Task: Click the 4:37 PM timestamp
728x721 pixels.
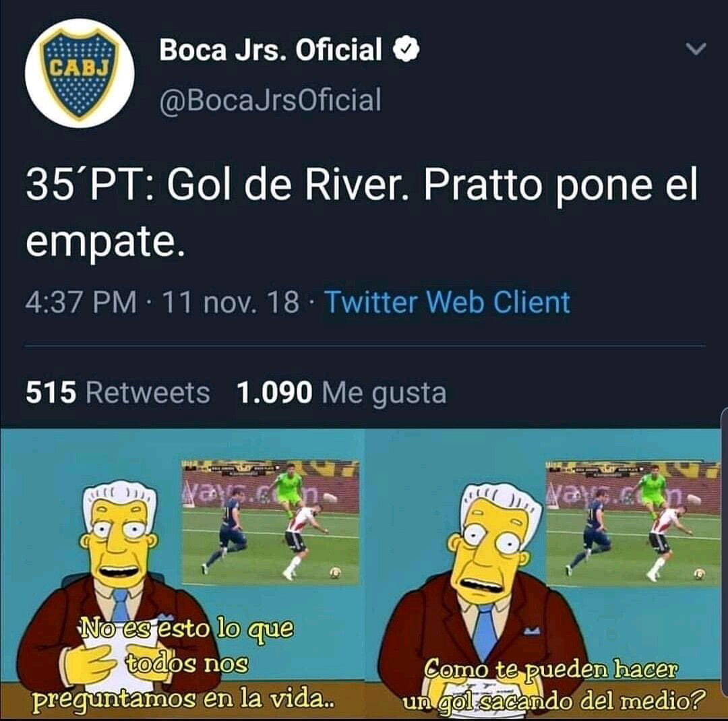Action: tap(81, 303)
